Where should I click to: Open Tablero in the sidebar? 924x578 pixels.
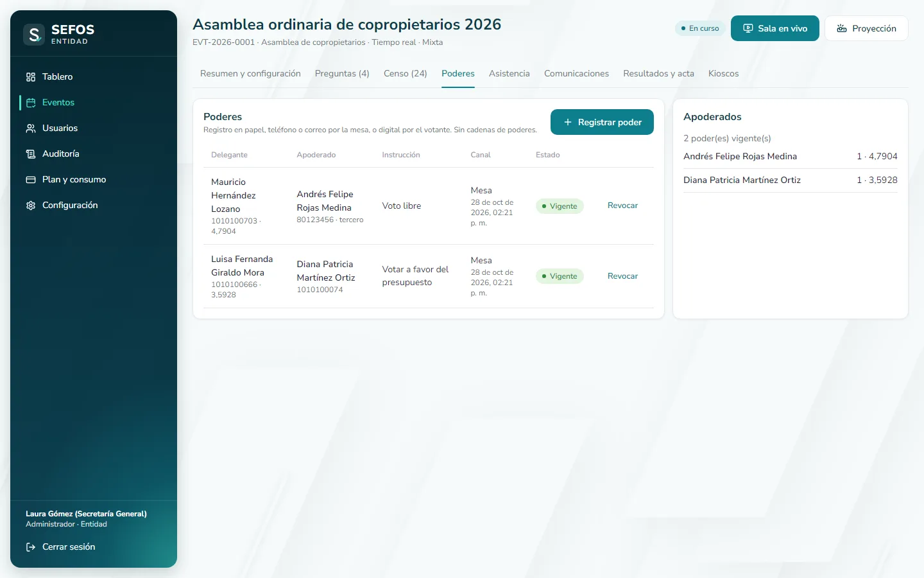[x=94, y=77]
